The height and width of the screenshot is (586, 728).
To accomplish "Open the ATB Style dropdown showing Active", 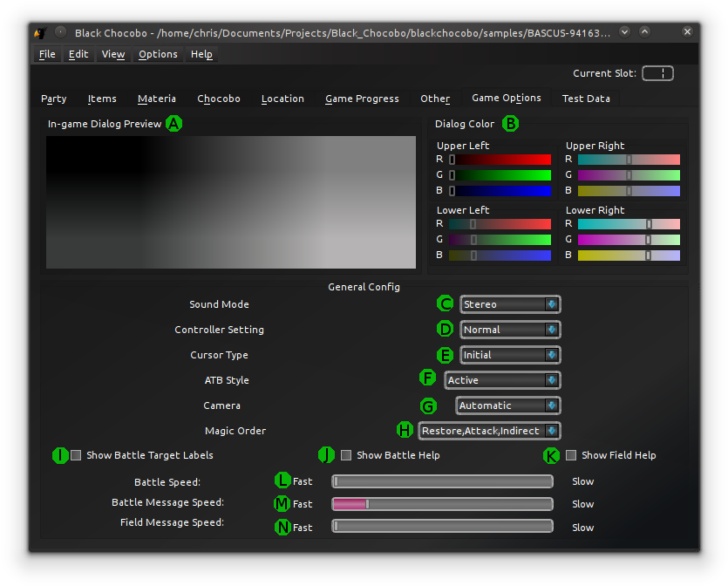I will [502, 380].
